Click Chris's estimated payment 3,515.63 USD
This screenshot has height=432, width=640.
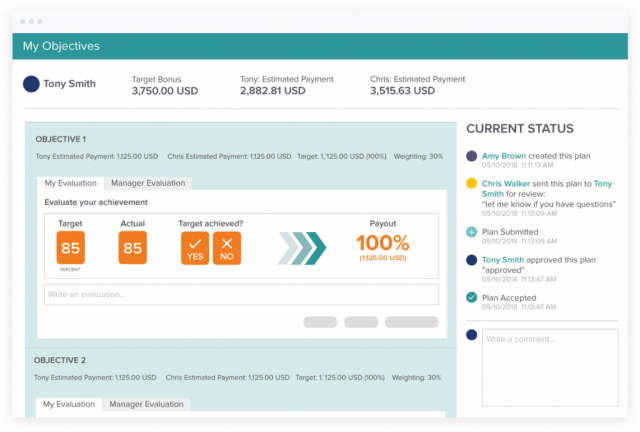tap(402, 91)
